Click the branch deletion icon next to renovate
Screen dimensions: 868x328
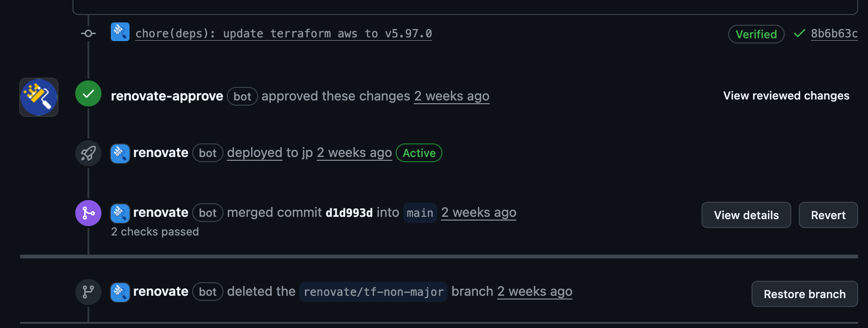coord(88,292)
